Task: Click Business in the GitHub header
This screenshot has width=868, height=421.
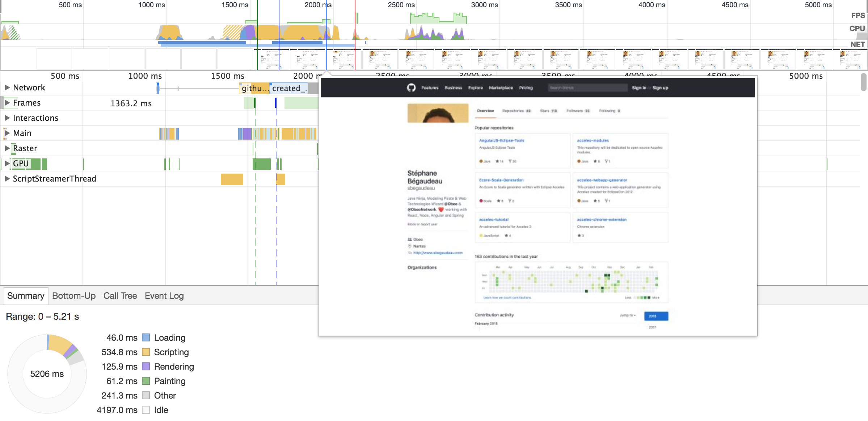Action: [453, 88]
